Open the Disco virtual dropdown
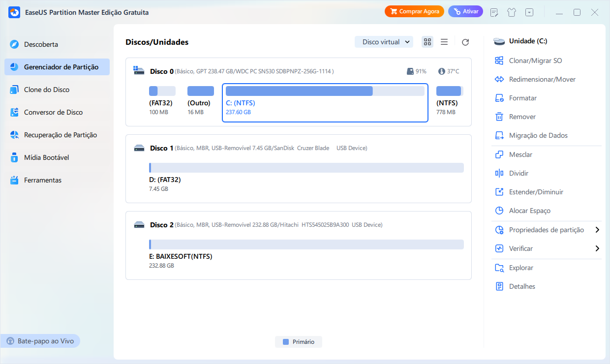Screen dimensions: 610x364 384,42
